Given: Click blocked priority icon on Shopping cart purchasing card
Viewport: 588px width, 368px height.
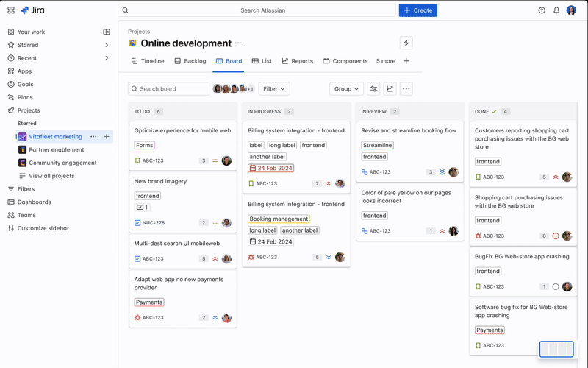Looking at the screenshot, I should pyautogui.click(x=556, y=236).
